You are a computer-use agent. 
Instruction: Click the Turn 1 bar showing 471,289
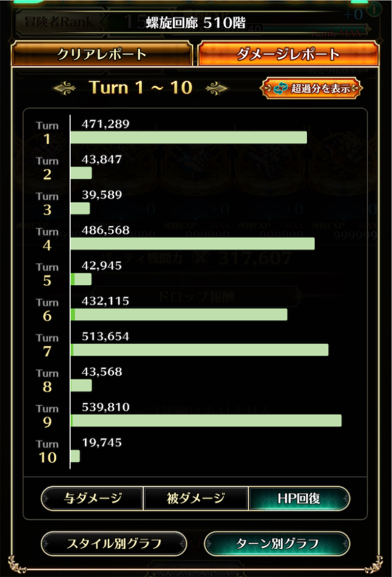pos(189,137)
